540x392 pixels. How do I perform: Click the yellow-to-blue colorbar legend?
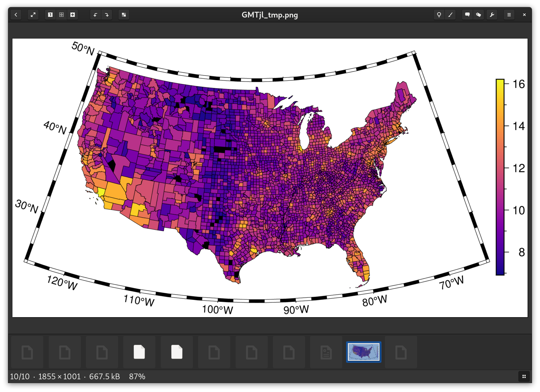tap(500, 177)
